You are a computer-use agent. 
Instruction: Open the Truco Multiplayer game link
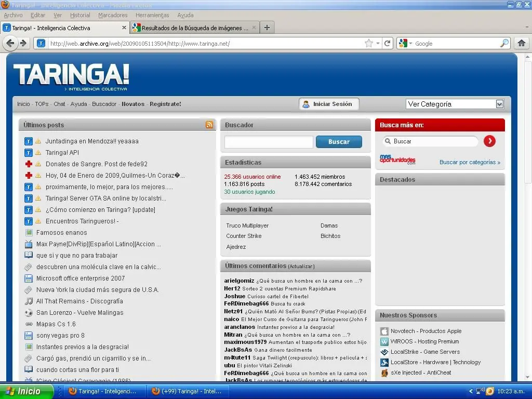pyautogui.click(x=247, y=225)
